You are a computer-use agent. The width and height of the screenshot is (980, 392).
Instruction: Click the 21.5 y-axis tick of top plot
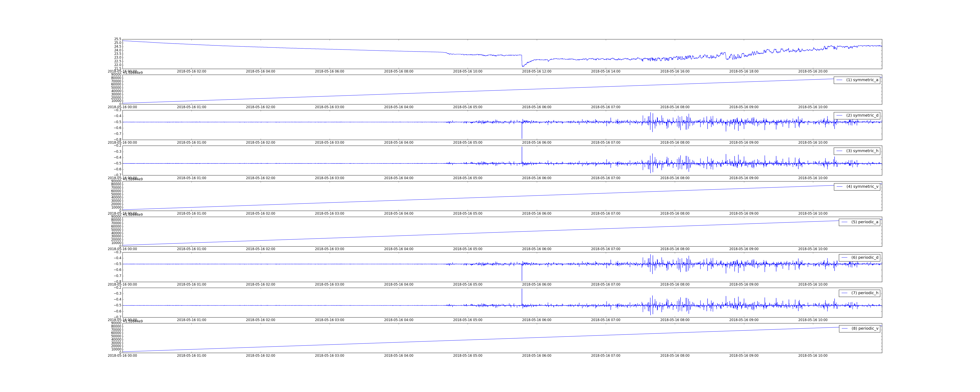[118, 69]
